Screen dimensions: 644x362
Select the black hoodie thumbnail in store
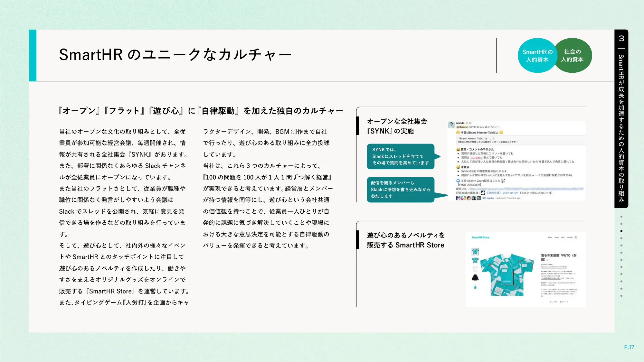(x=475, y=277)
